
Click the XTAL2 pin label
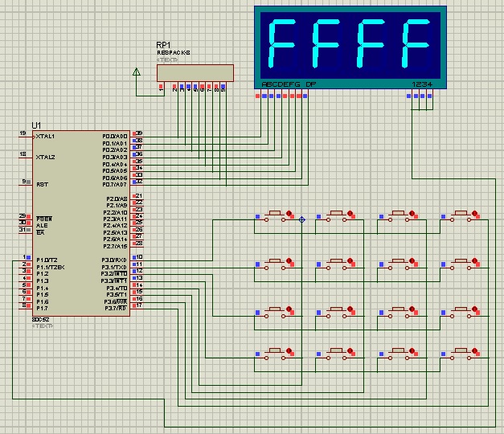(45, 158)
